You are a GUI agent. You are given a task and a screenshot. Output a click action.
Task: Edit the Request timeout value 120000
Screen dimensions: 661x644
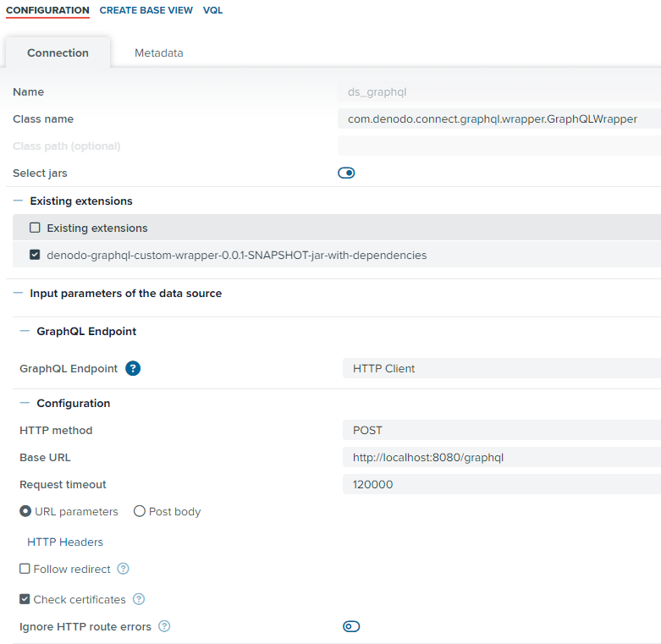pyautogui.click(x=502, y=484)
